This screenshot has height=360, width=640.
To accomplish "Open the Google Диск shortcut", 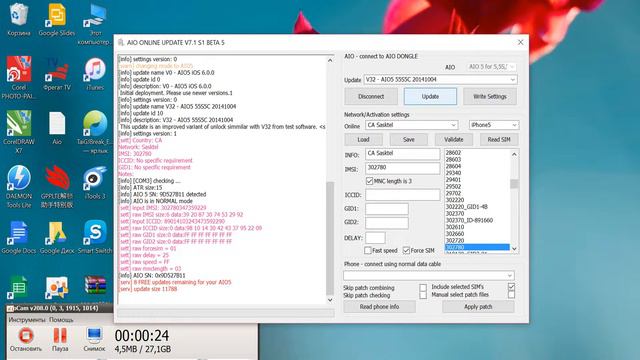I will point(57,238).
